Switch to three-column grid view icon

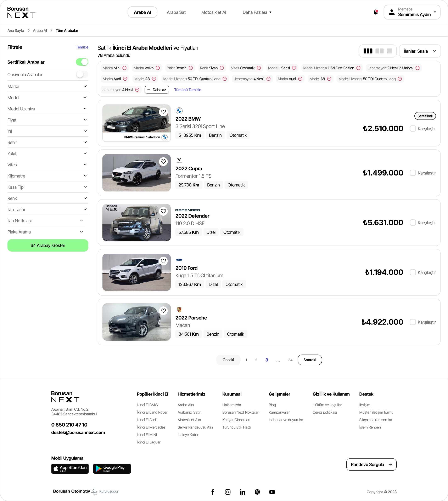click(x=368, y=51)
